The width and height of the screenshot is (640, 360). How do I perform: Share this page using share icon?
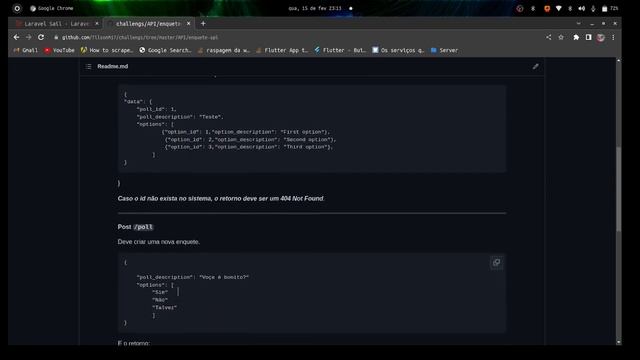(549, 37)
